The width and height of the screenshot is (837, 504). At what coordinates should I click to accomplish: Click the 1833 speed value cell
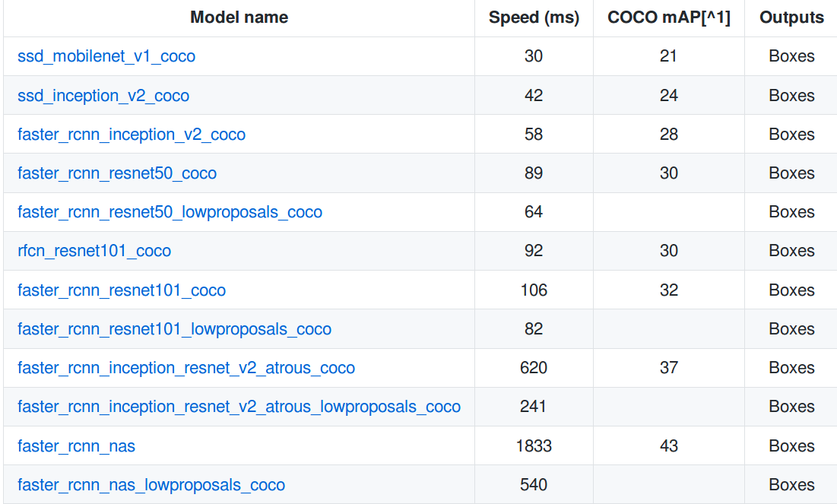[x=534, y=446]
